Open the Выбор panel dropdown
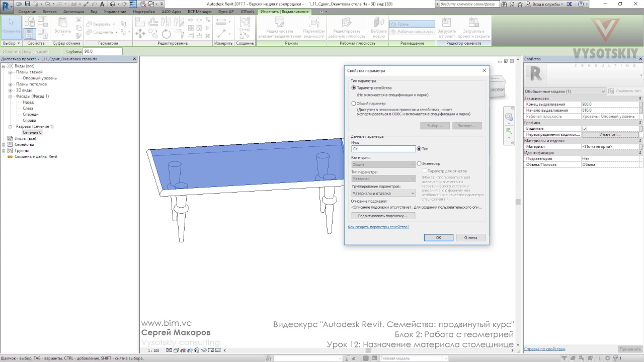Viewport: 644px width, 362px height. (x=11, y=43)
